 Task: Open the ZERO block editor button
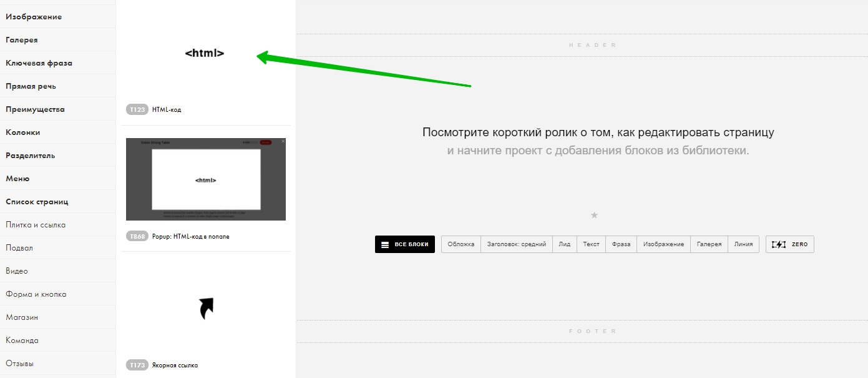pos(789,244)
